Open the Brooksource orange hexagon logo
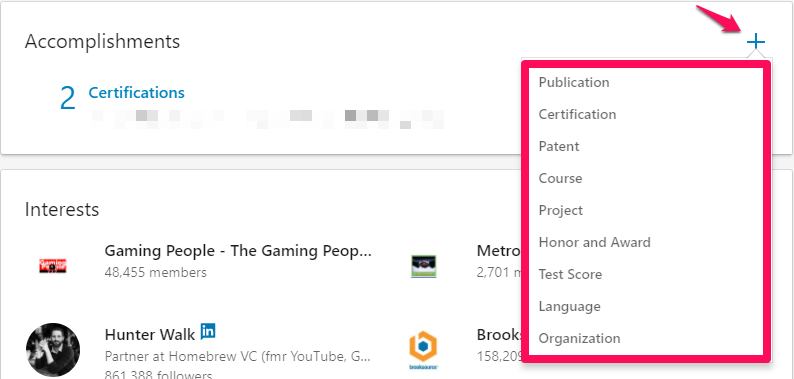 (423, 349)
